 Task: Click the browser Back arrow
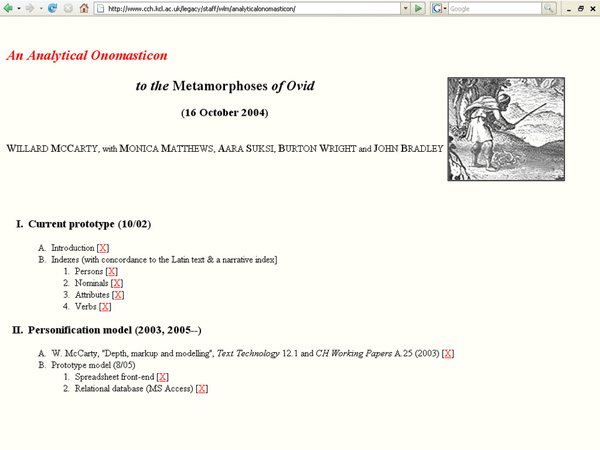tap(9, 8)
